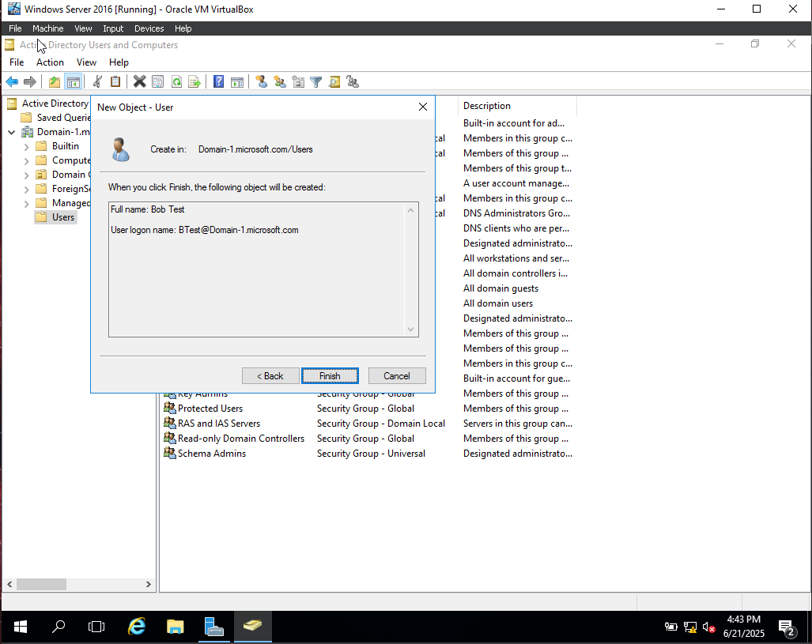This screenshot has height=644, width=812.
Task: Open the Action menu in Active Directory
Action: [x=50, y=62]
